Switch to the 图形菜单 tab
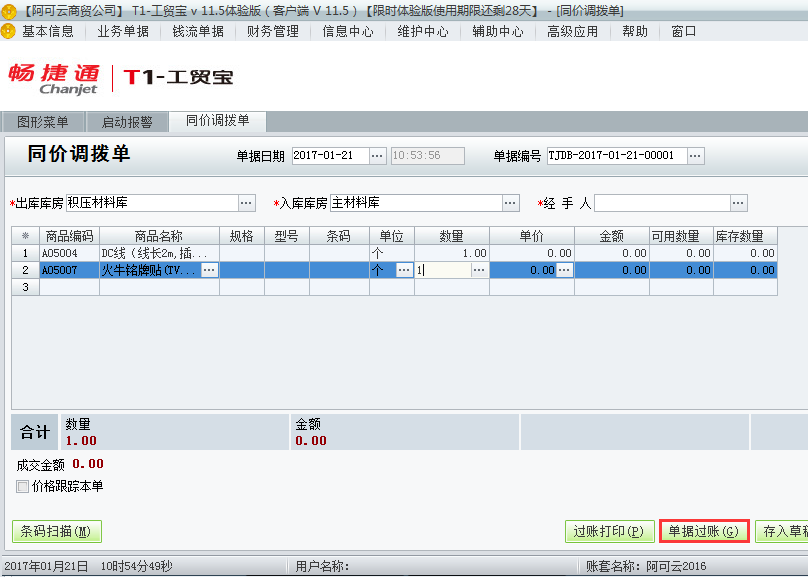The width and height of the screenshot is (808, 577). click(x=43, y=122)
